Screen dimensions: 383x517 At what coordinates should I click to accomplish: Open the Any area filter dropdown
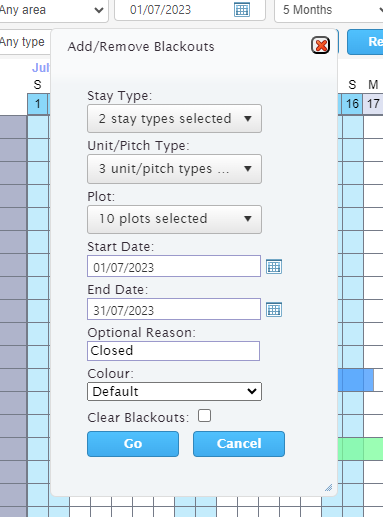click(x=53, y=10)
